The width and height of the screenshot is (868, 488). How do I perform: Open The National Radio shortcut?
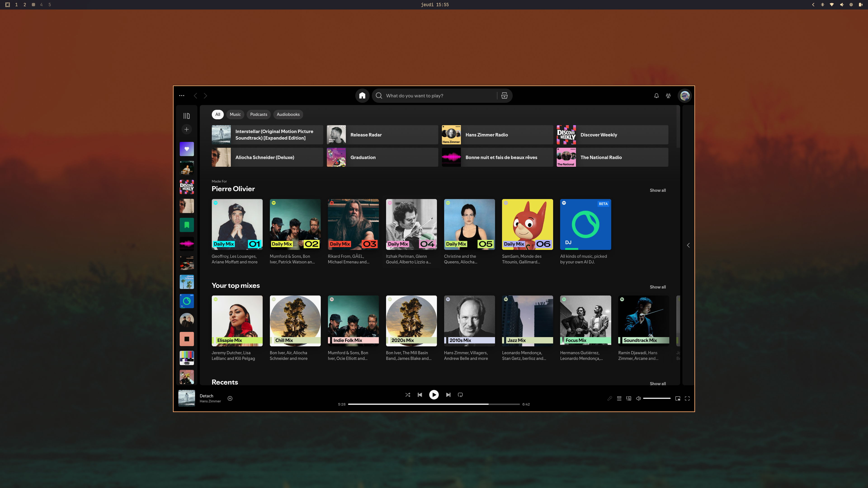click(613, 157)
